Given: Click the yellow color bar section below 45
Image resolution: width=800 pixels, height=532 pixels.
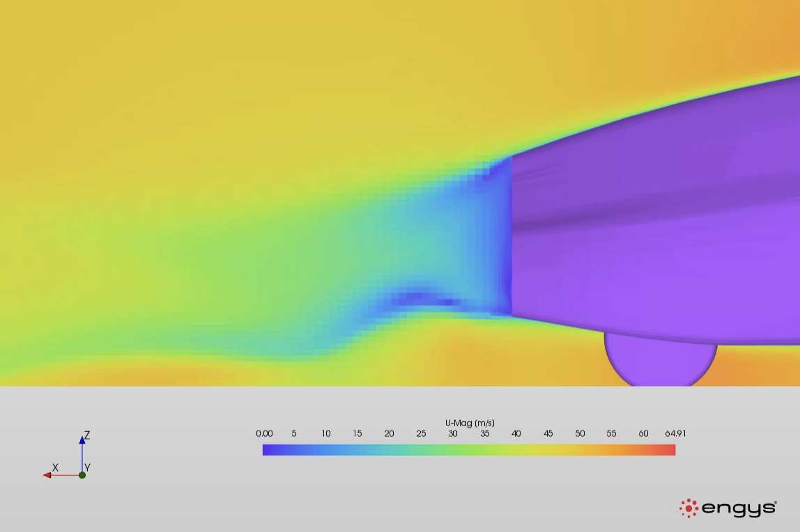Looking at the screenshot, I should [x=548, y=450].
